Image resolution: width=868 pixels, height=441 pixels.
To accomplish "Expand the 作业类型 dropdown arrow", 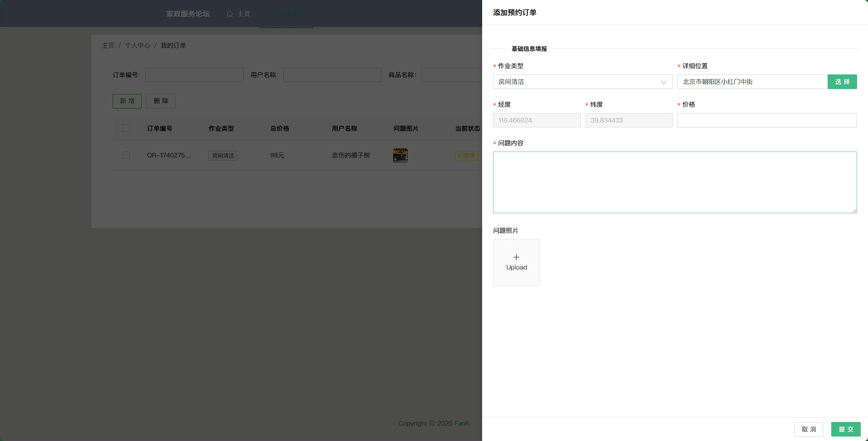I will click(x=663, y=82).
